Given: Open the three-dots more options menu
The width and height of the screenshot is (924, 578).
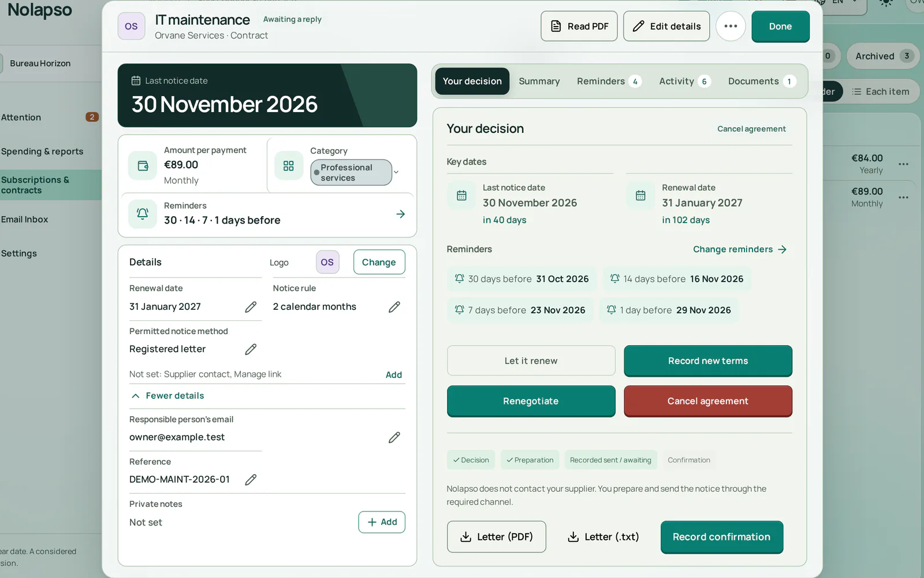Looking at the screenshot, I should pos(731,26).
